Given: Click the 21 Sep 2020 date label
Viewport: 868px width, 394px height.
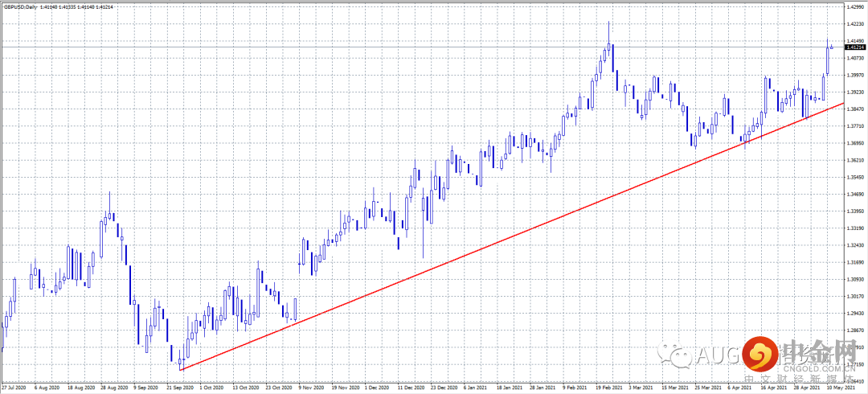Looking at the screenshot, I should (x=178, y=389).
